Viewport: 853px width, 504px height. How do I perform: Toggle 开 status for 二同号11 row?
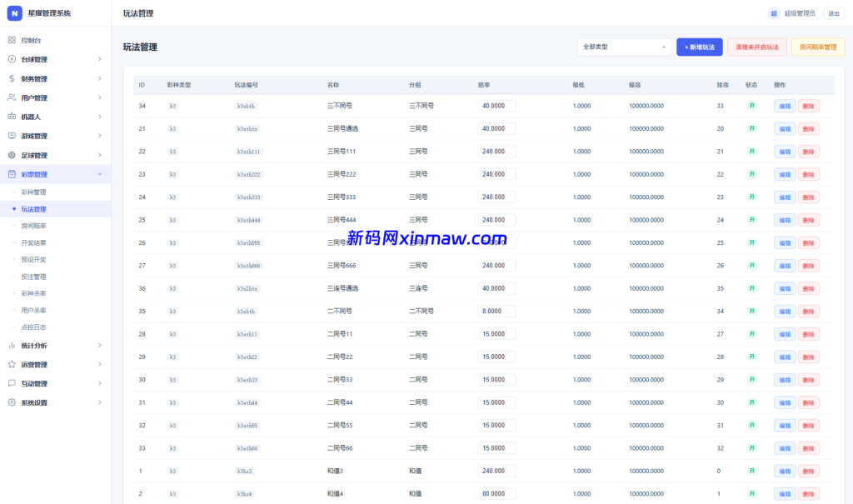pyautogui.click(x=752, y=334)
